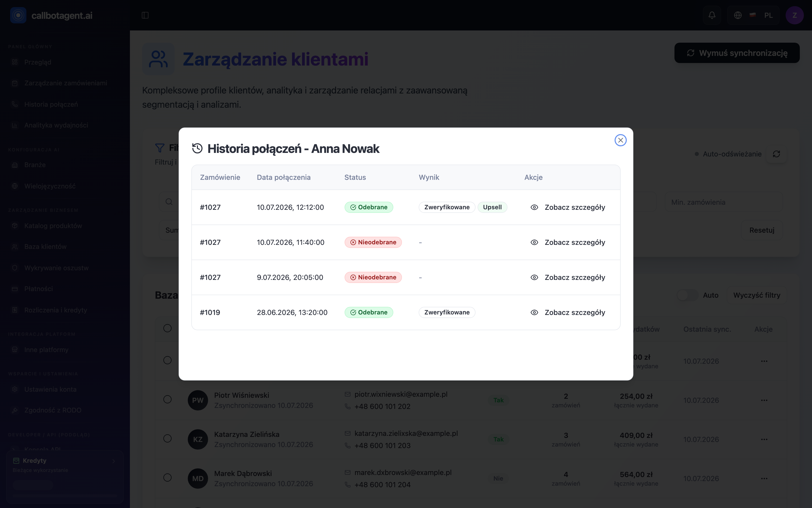Screen dimensions: 812x508
Task: Click the Upsell result badge
Action: tap(492, 207)
